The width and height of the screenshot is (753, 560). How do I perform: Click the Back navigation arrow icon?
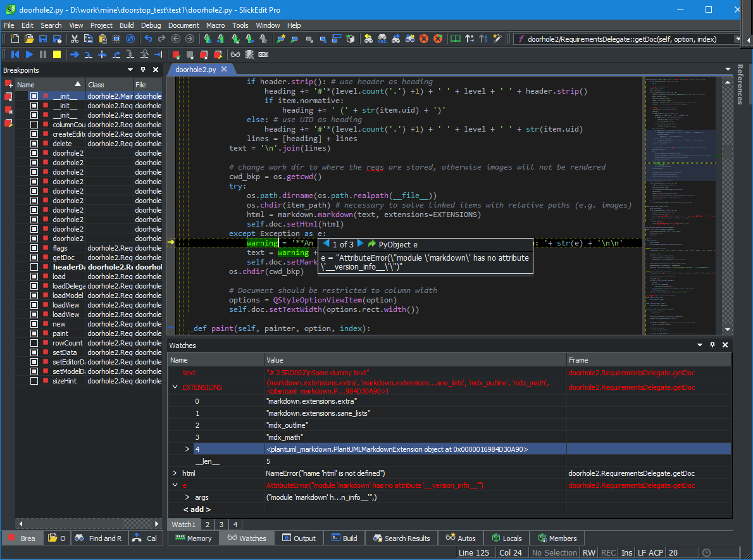pyautogui.click(x=175, y=39)
